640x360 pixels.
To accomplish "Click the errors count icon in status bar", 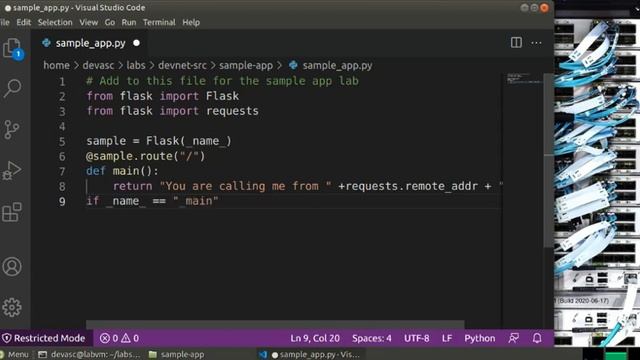I will point(105,338).
